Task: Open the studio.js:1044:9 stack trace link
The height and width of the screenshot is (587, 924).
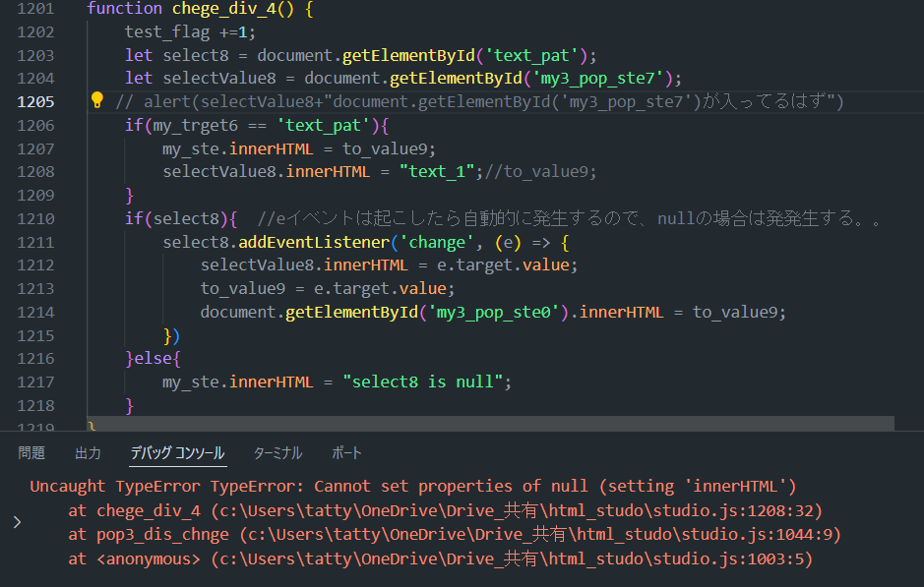Action: coord(540,535)
